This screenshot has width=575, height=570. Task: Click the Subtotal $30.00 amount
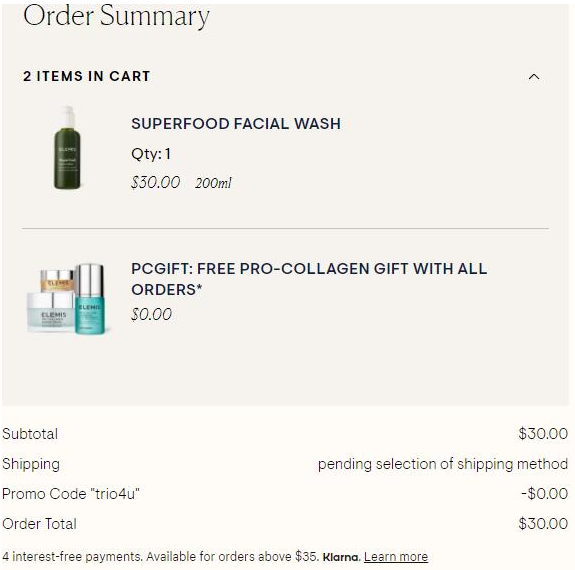pyautogui.click(x=543, y=434)
